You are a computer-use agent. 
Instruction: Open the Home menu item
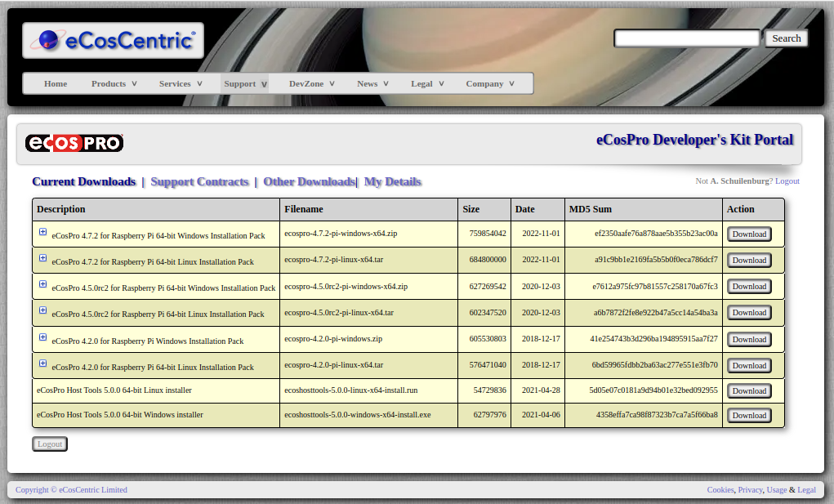pos(56,83)
